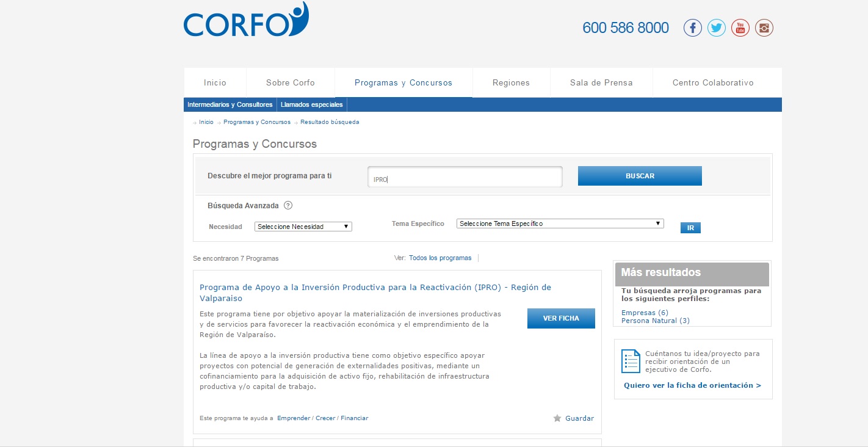Click the document icon in orientation box
The image size is (868, 447).
(630, 361)
